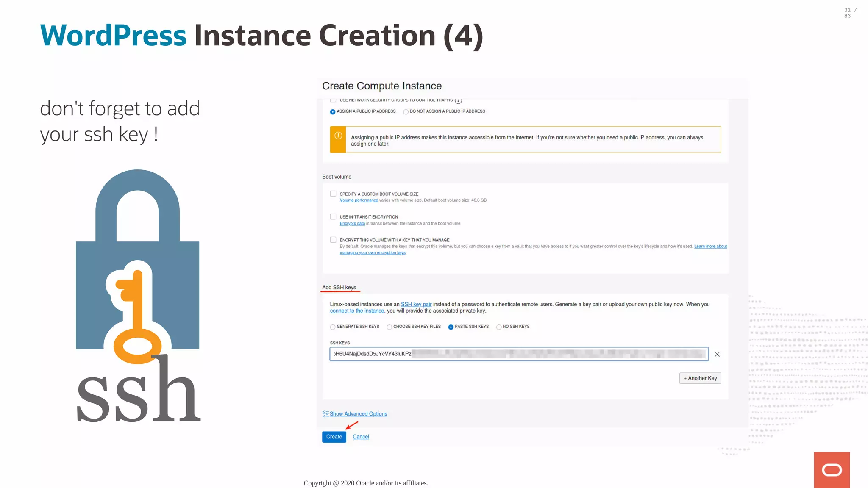Tick Encrypt this volume with your key
868x488 pixels.
click(333, 240)
